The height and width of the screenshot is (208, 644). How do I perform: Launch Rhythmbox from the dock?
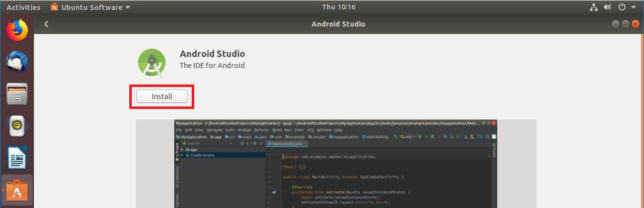pos(17,126)
